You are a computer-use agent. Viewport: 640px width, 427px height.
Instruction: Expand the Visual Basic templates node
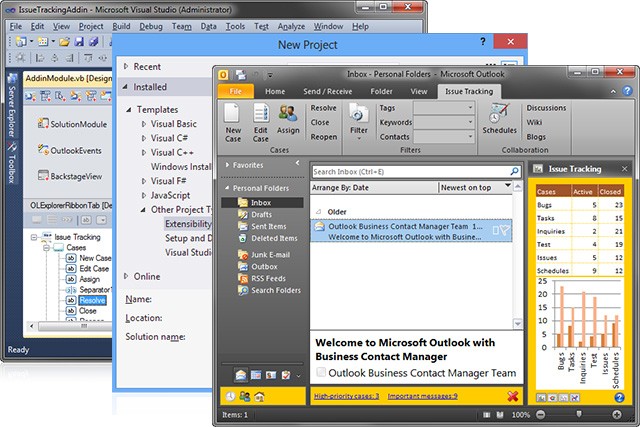coord(144,124)
